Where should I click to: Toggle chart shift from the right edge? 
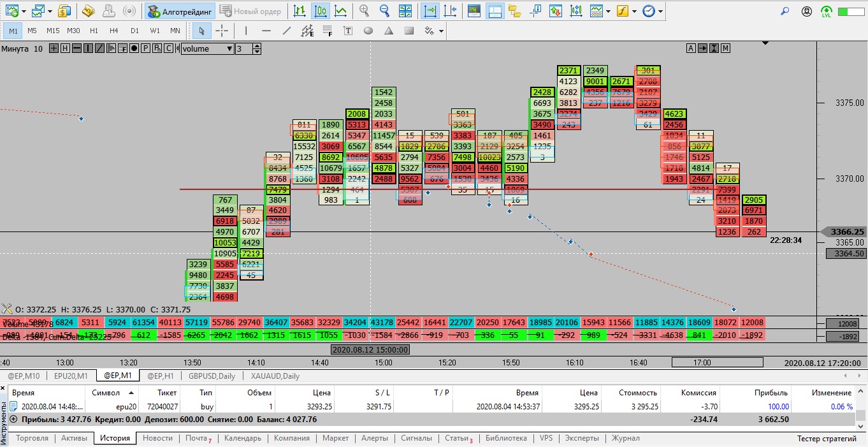(451, 11)
